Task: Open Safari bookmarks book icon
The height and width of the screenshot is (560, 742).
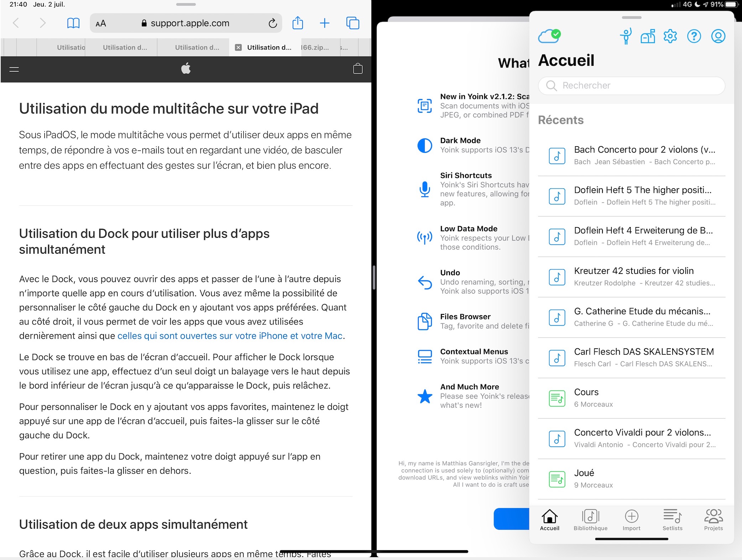Action: [x=73, y=23]
